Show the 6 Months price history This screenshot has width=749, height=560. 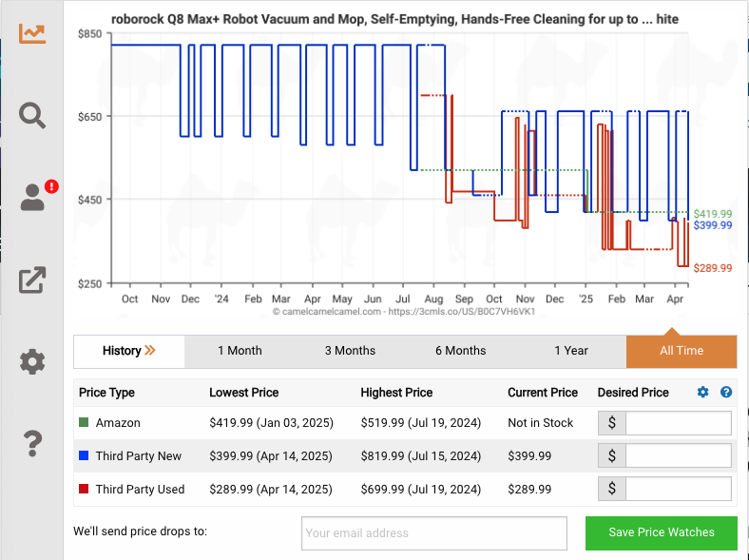[460, 351]
